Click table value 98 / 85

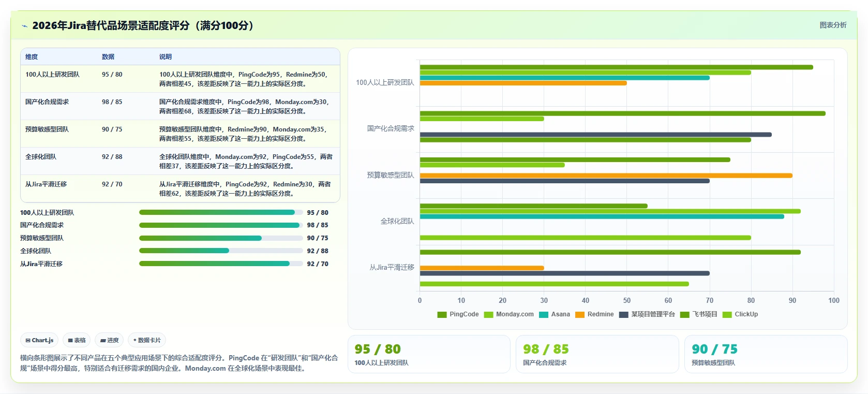112,102
